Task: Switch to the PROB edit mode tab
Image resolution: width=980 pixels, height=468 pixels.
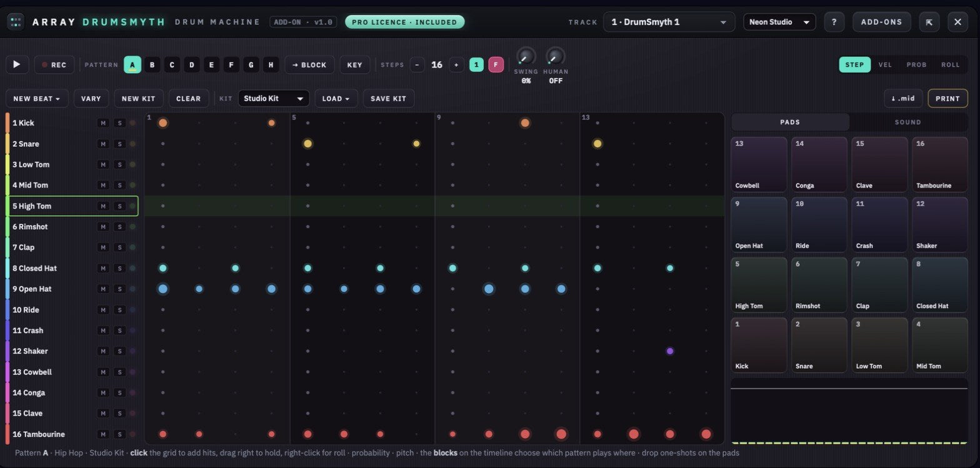Action: pyautogui.click(x=916, y=64)
